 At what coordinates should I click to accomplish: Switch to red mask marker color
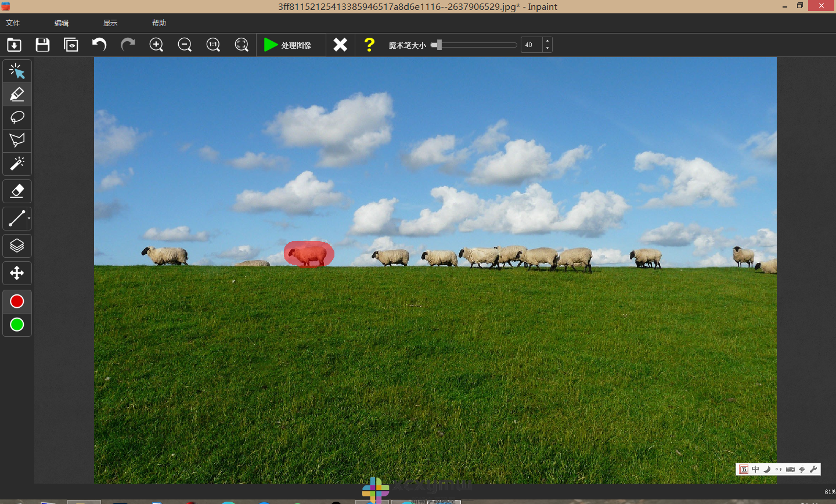[x=17, y=301]
